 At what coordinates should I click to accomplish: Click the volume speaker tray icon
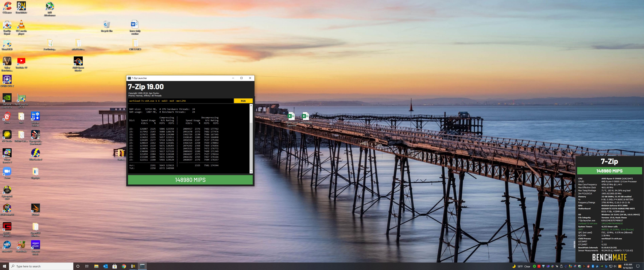615,266
